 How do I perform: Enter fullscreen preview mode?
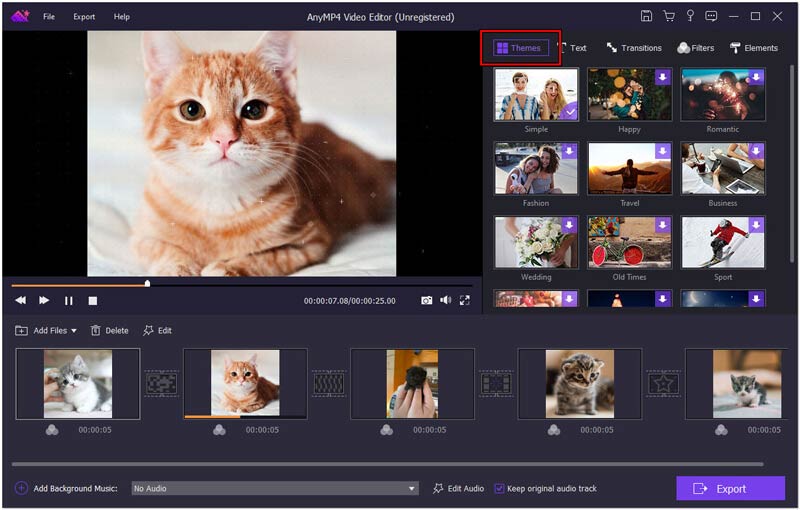pyautogui.click(x=464, y=300)
